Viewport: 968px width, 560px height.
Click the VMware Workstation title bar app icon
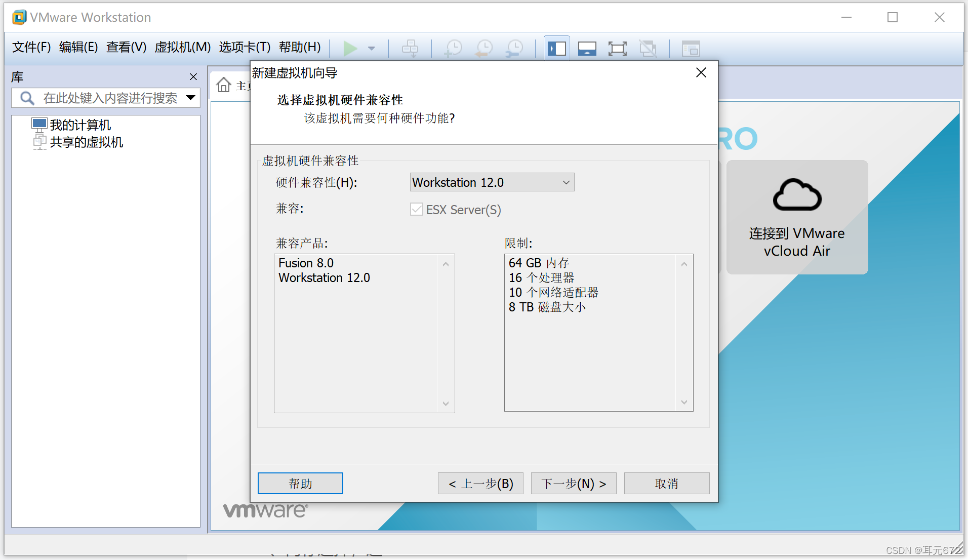(19, 17)
